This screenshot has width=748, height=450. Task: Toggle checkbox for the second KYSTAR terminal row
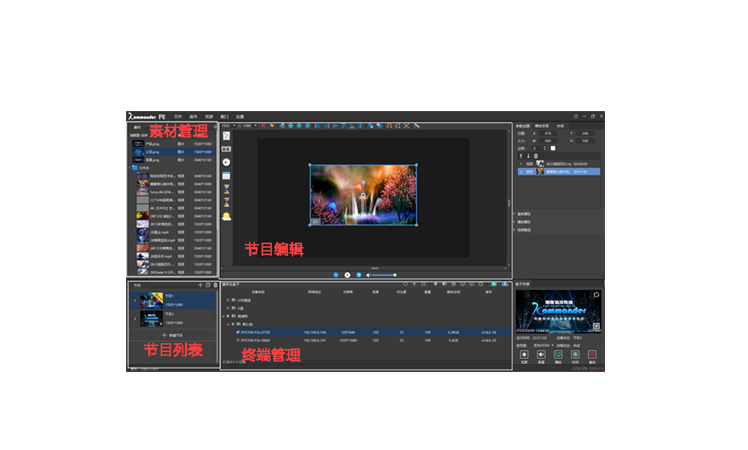pyautogui.click(x=239, y=340)
